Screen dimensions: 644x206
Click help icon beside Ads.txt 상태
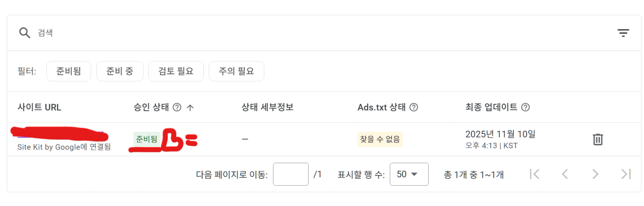[414, 107]
